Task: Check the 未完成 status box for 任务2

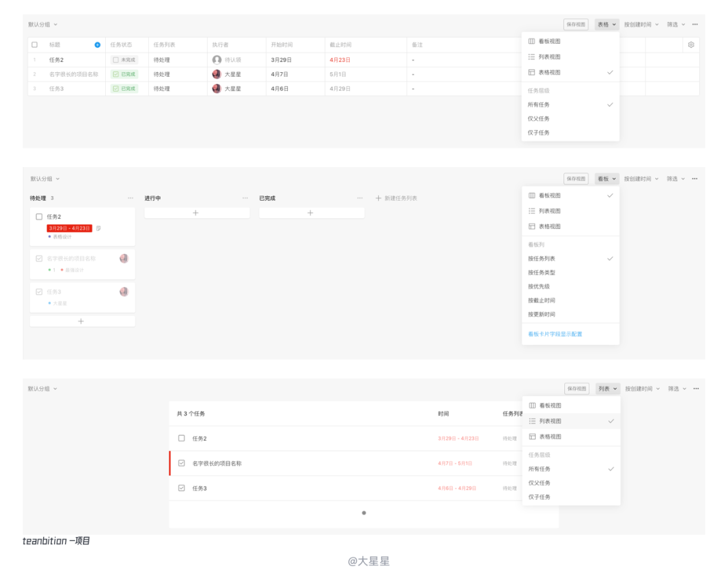Action: click(x=116, y=60)
